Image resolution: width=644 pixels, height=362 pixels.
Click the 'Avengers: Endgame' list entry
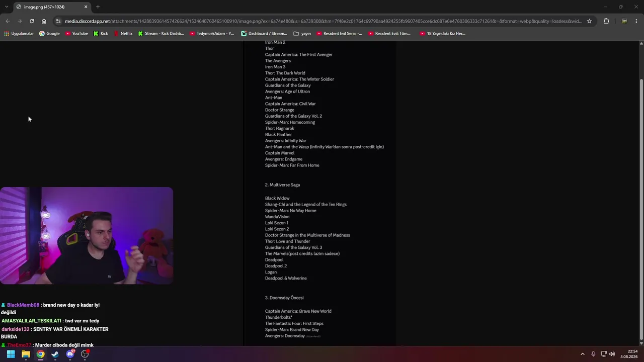(x=284, y=159)
